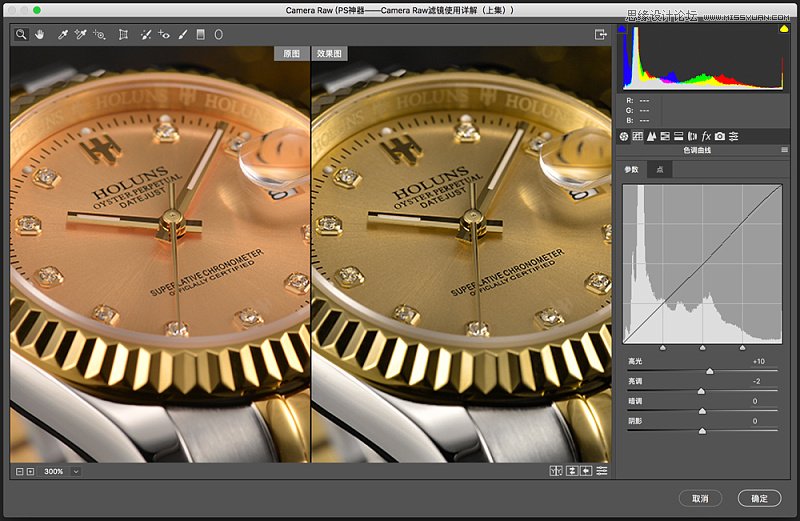
Task: Click the 确定 confirm button
Action: pos(759,498)
